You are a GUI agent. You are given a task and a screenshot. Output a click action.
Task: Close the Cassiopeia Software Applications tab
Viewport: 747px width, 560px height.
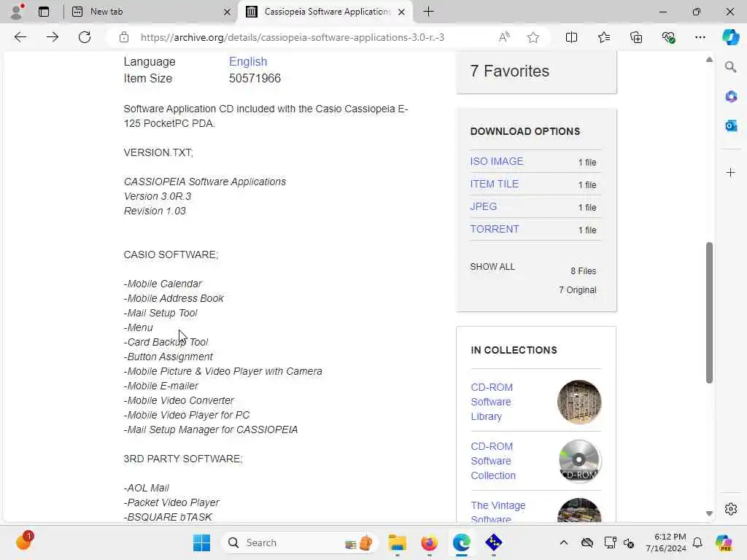point(402,12)
